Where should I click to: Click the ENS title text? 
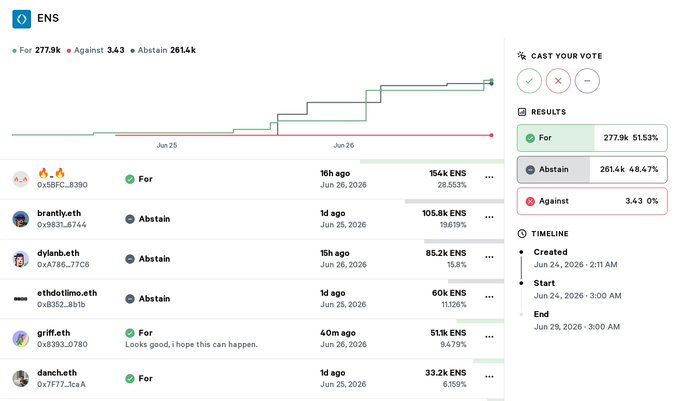pos(48,18)
